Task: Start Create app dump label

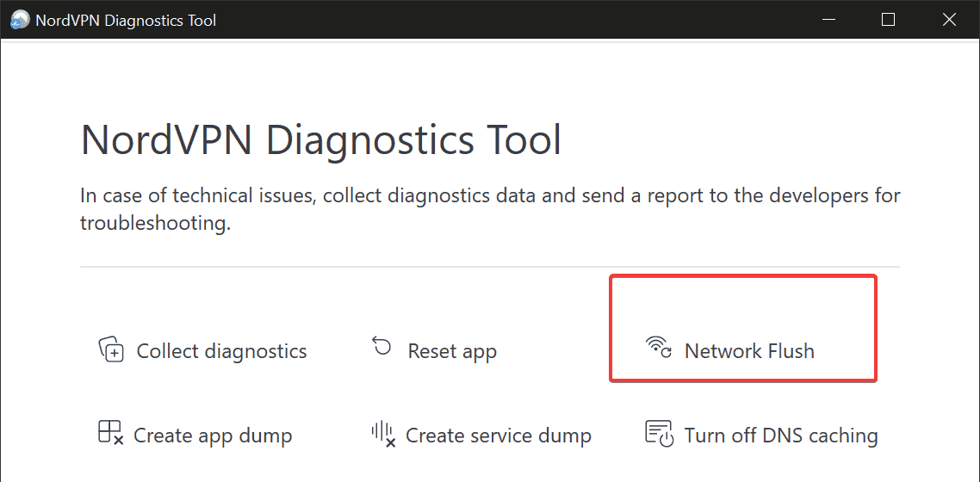Action: coord(213,435)
